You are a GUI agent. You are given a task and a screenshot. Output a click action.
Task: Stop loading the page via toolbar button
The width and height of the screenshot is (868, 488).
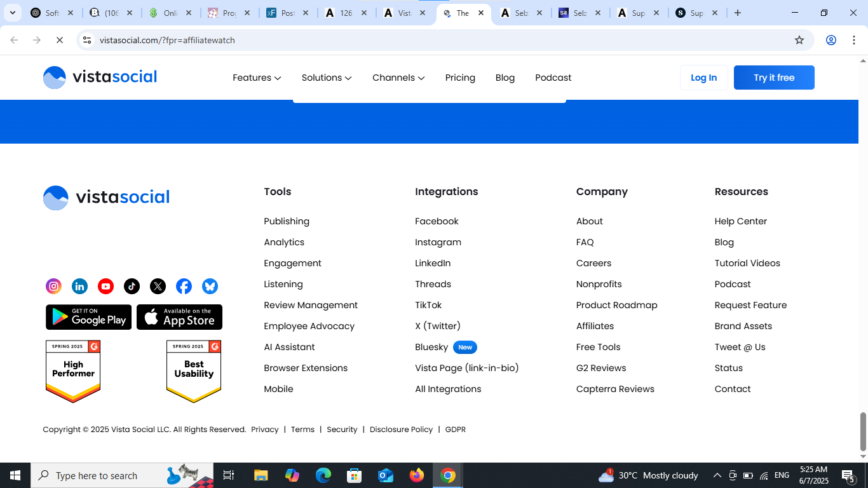(59, 40)
